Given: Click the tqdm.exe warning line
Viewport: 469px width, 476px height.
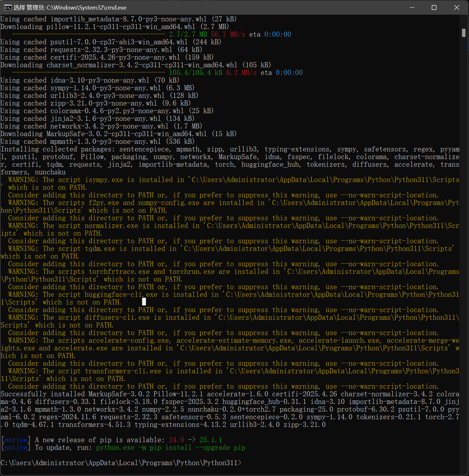Looking at the screenshot, I should click(231, 249).
